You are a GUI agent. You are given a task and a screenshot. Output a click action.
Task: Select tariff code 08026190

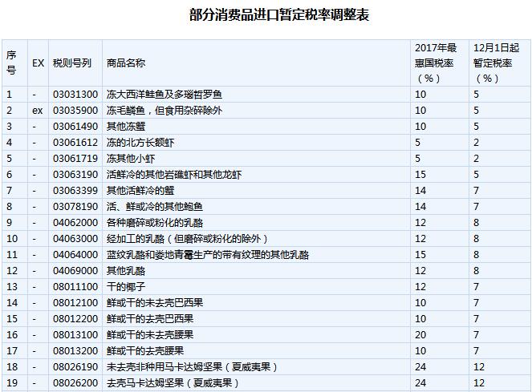(x=75, y=367)
